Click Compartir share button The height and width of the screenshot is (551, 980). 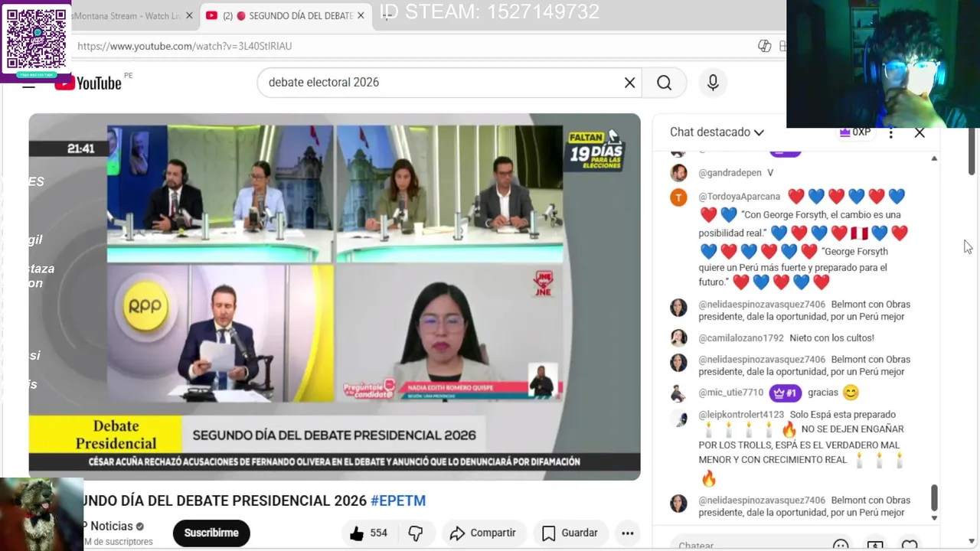[x=482, y=533]
